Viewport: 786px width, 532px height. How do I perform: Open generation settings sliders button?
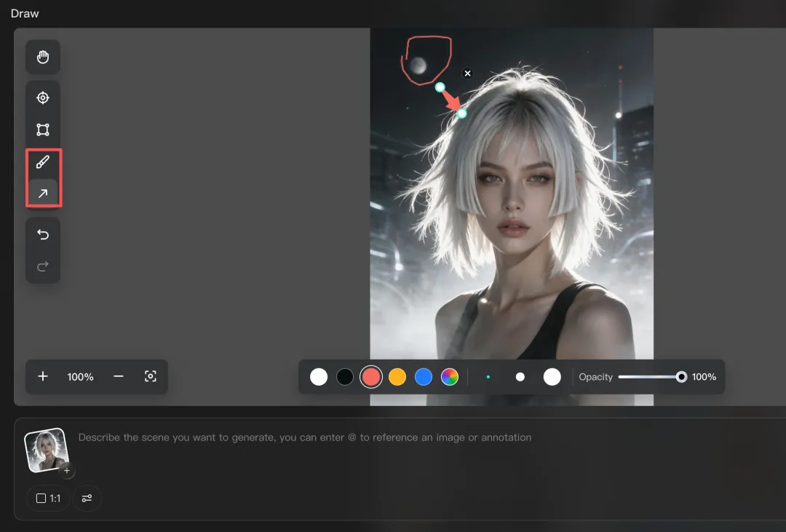pyautogui.click(x=87, y=499)
